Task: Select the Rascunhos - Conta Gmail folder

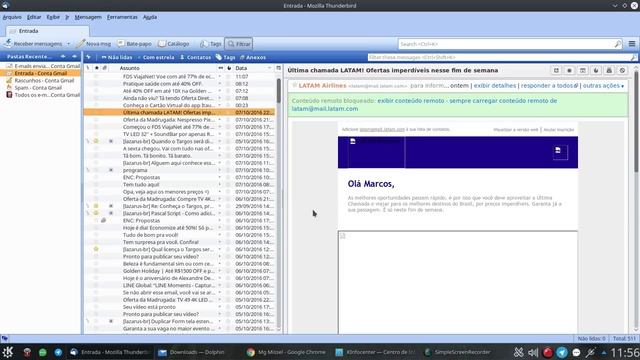Action: (x=40, y=80)
